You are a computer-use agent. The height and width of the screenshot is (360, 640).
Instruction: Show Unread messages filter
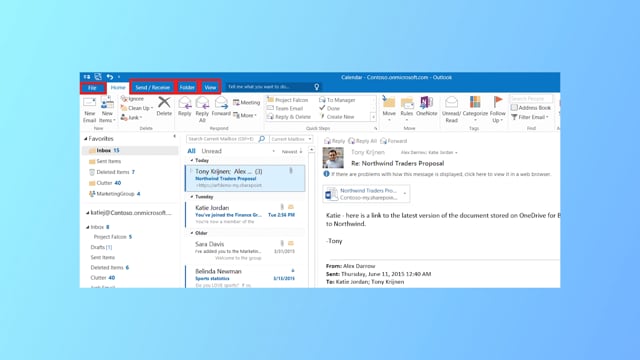click(x=211, y=151)
